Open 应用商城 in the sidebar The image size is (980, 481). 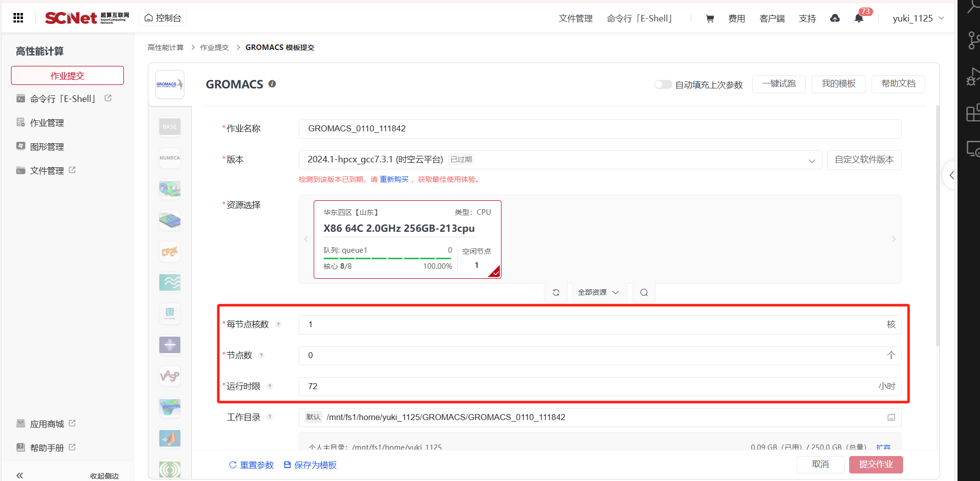pyautogui.click(x=46, y=424)
